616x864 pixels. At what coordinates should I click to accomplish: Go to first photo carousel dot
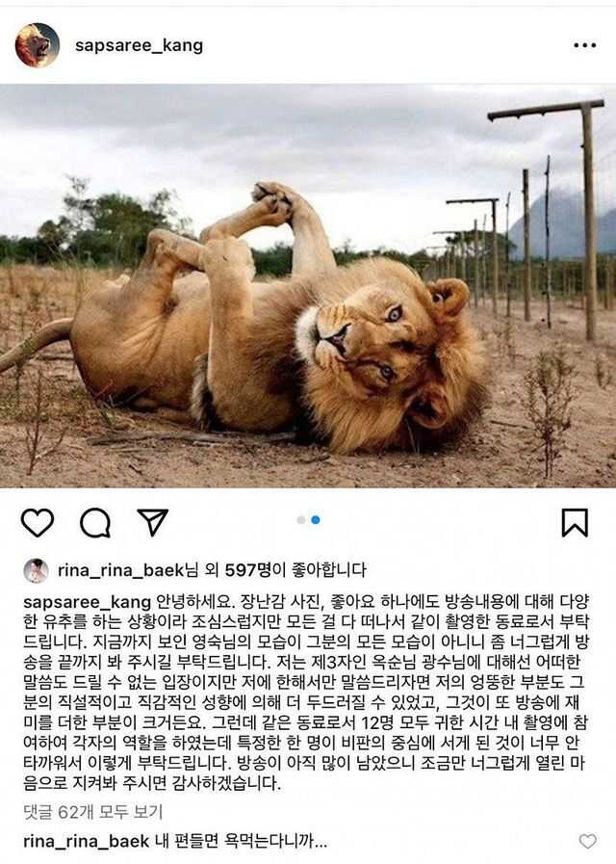click(x=300, y=519)
